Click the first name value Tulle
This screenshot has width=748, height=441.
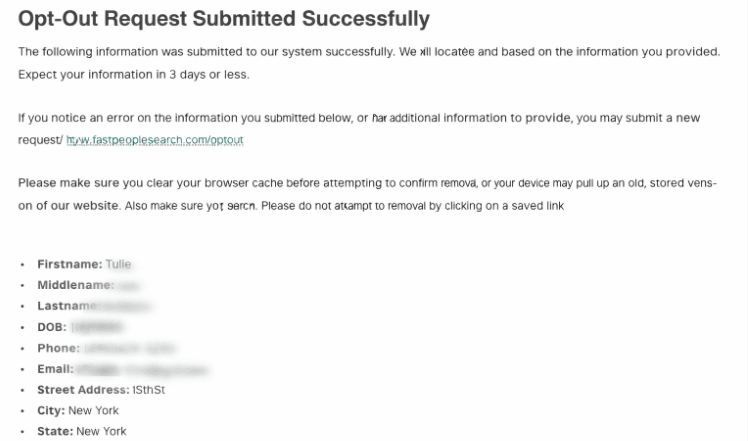(x=118, y=264)
